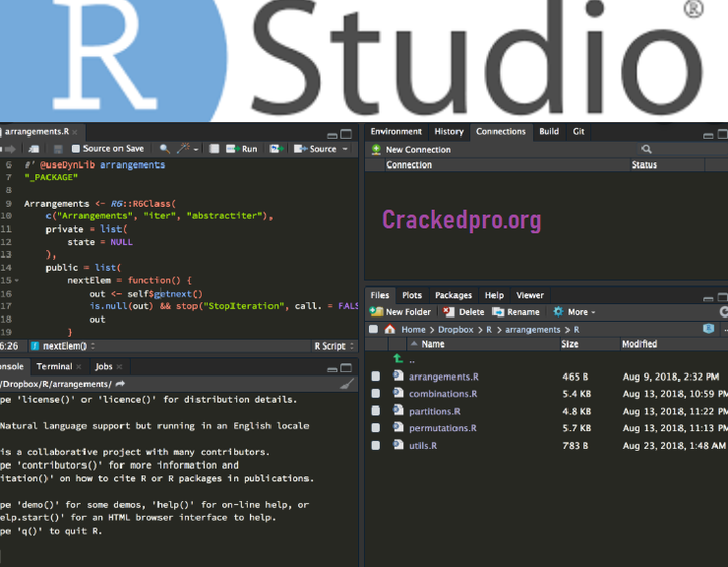Sort files by Name column header
The height and width of the screenshot is (567, 728).
pyautogui.click(x=433, y=344)
